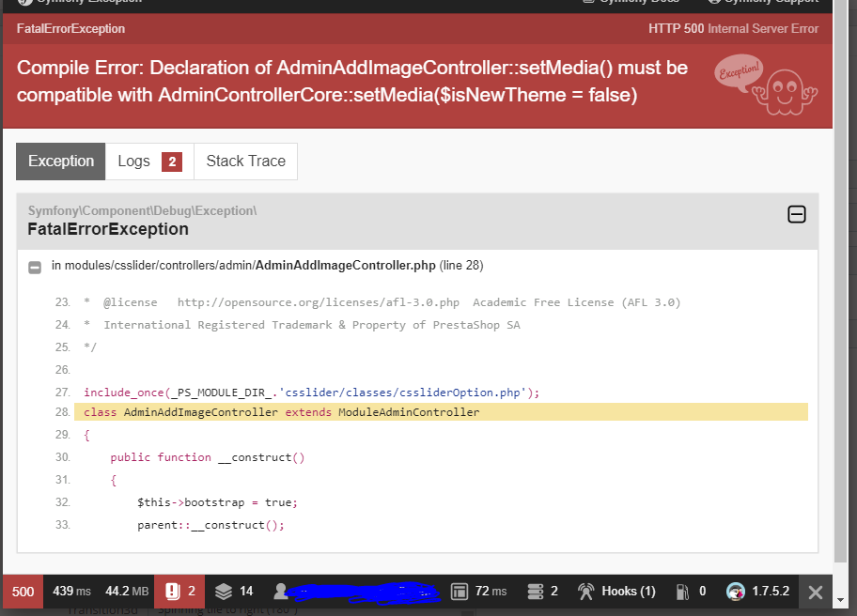Click the 500 status code in toolbar
This screenshot has width=857, height=616.
coord(23,592)
